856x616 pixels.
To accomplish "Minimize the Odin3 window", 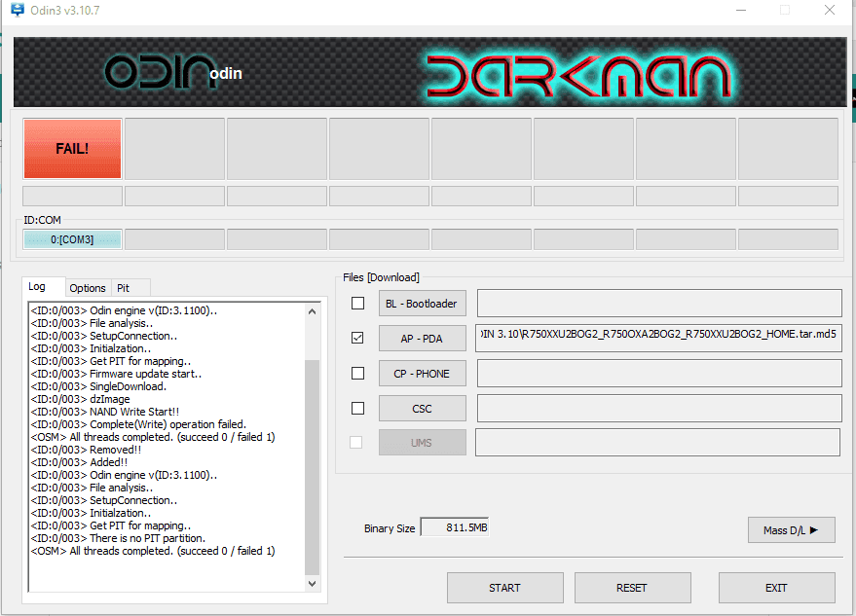I will tap(741, 10).
